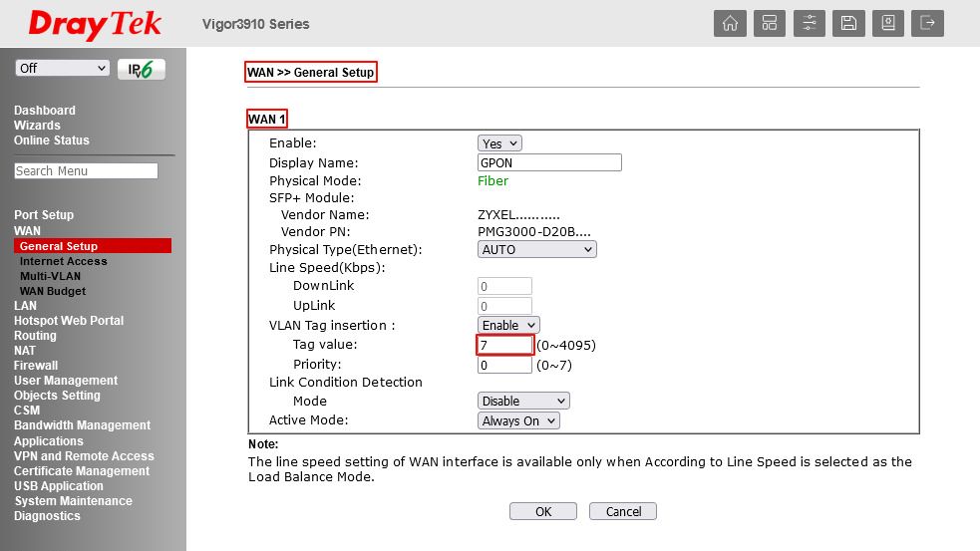Open the Off mode dropdown in the sidebar
The height and width of the screenshot is (551, 980).
tap(63, 68)
